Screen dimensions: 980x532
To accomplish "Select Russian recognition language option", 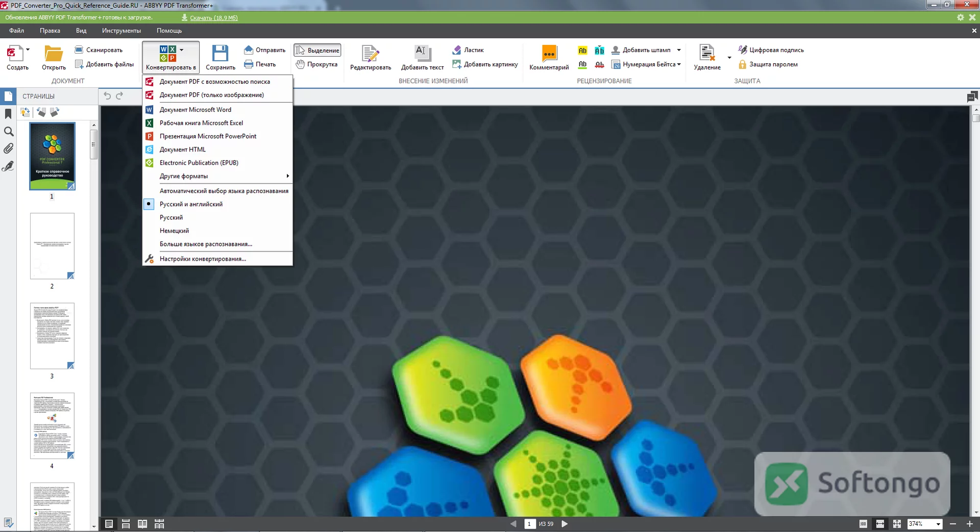I will pyautogui.click(x=218, y=217).
